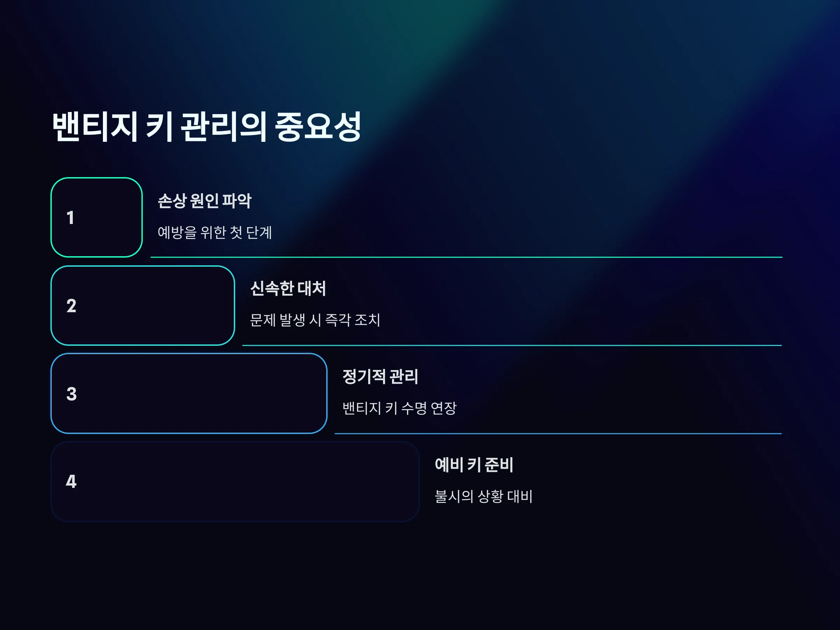Select the text 문제 발생 시 즉각 조치
Image resolution: width=840 pixels, height=630 pixels.
[315, 320]
